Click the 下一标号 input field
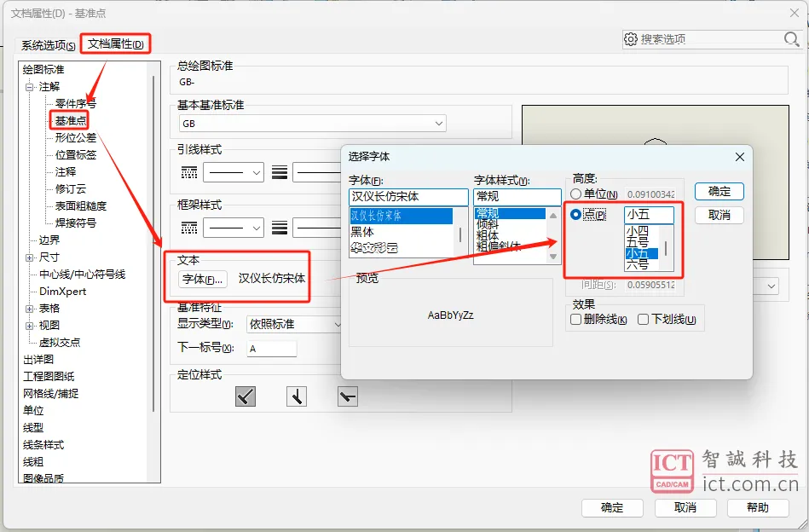This screenshot has height=532, width=809. coord(271,349)
